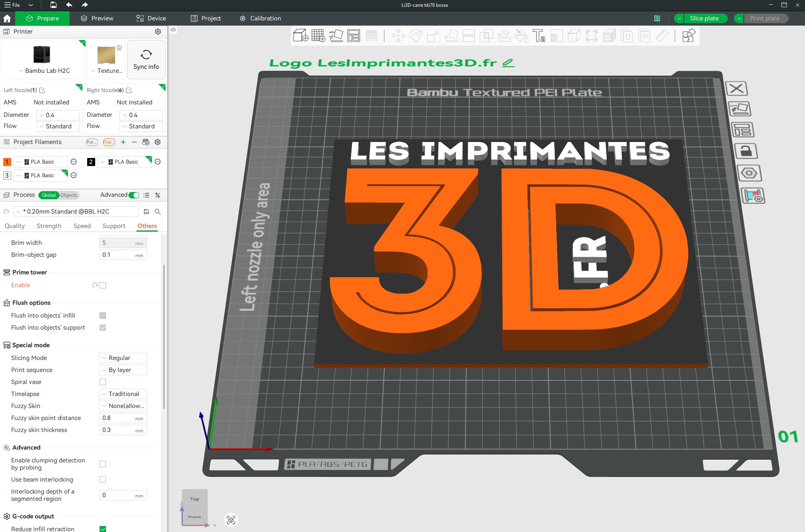Click the Arrange all objects icon
The height and width of the screenshot is (532, 805).
(x=354, y=36)
